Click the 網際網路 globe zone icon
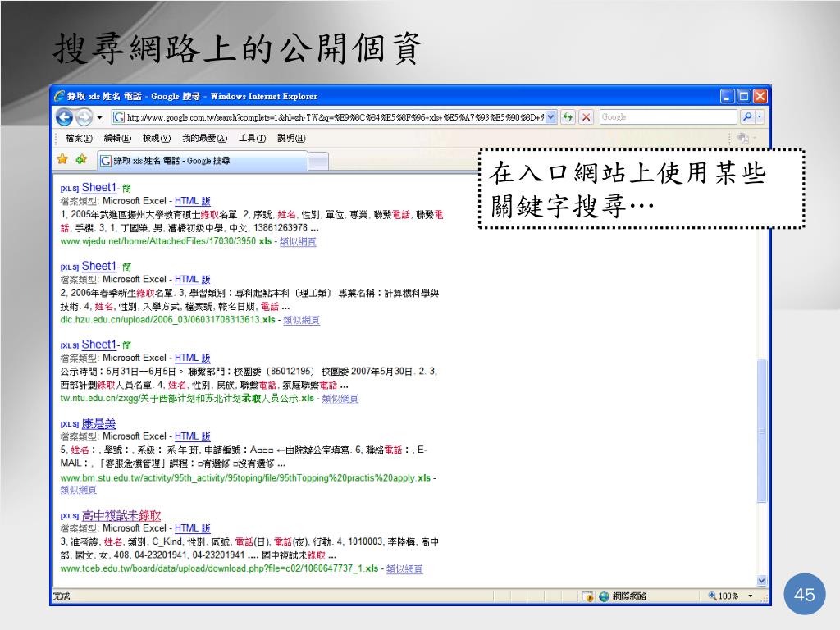This screenshot has width=840, height=630. 605,596
